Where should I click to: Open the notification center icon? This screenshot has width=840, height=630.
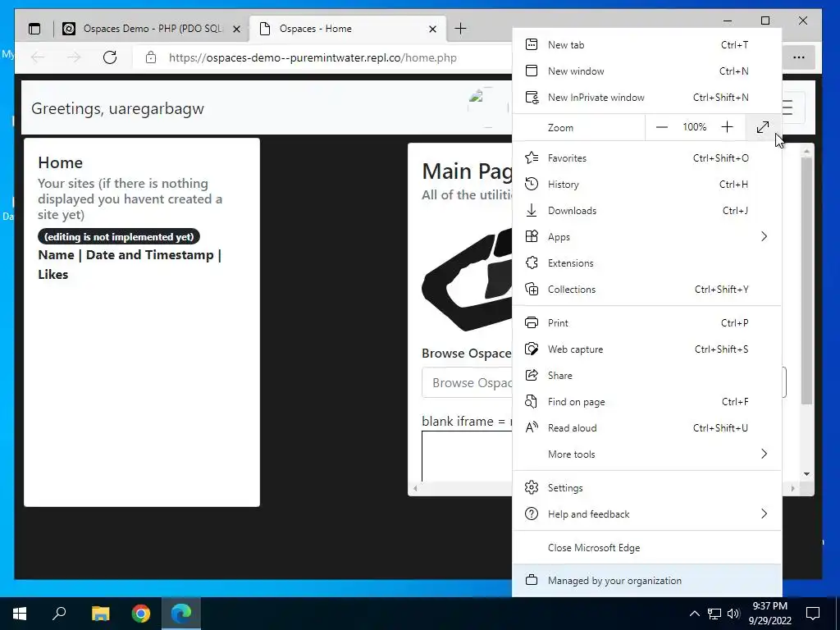813,614
